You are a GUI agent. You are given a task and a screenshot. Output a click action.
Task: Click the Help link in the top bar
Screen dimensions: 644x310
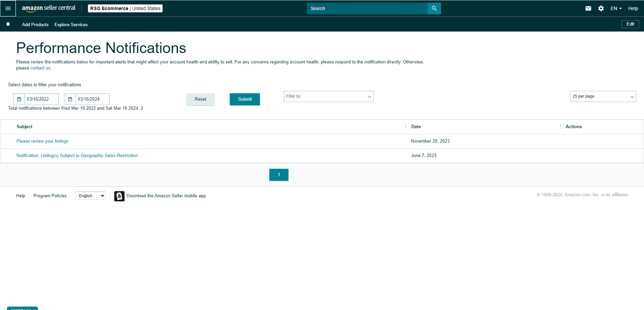633,8
